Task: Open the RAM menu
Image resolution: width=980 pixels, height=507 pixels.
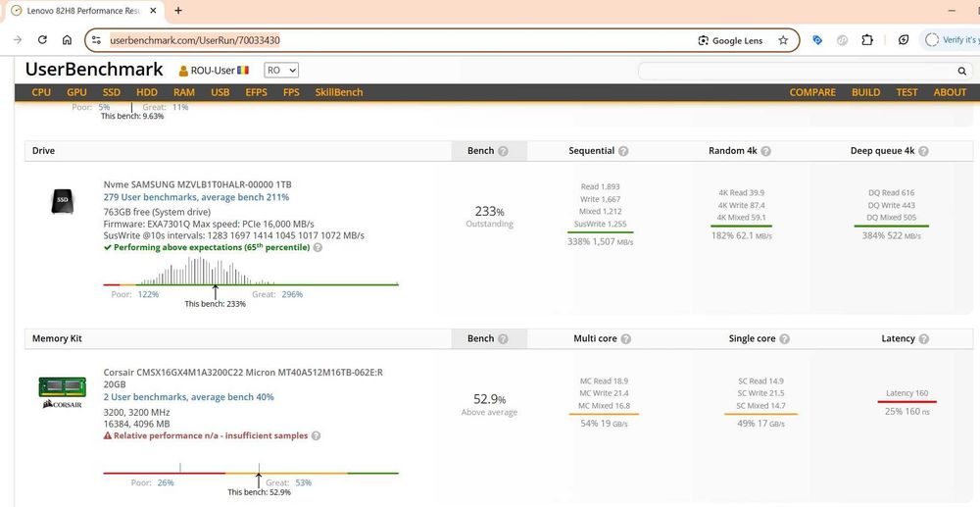Action: click(184, 92)
